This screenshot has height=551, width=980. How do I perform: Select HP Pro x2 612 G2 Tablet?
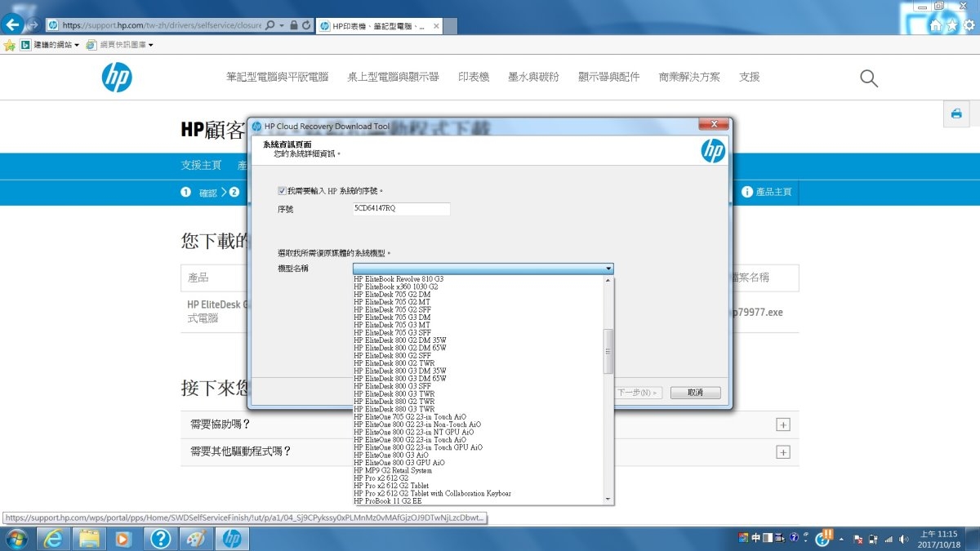pos(391,486)
